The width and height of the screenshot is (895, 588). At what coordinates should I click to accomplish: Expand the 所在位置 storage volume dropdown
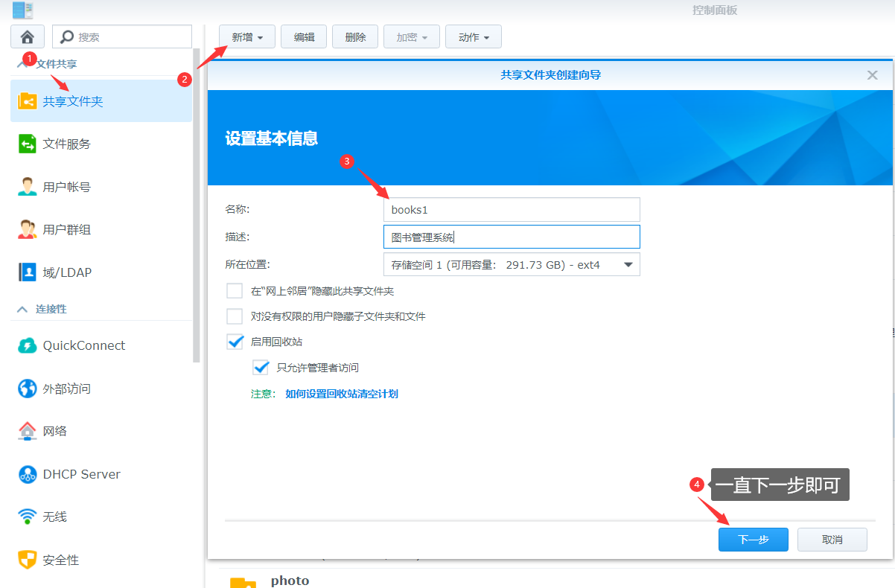(x=512, y=264)
